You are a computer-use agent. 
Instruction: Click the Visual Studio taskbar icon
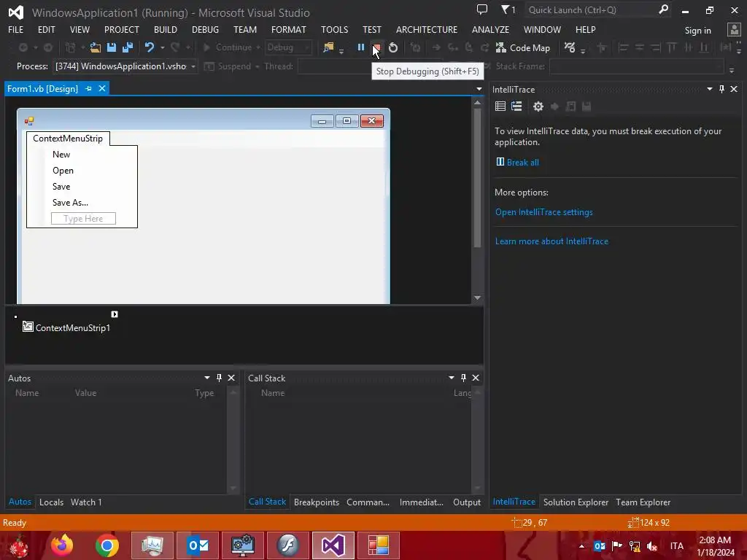coord(333,545)
